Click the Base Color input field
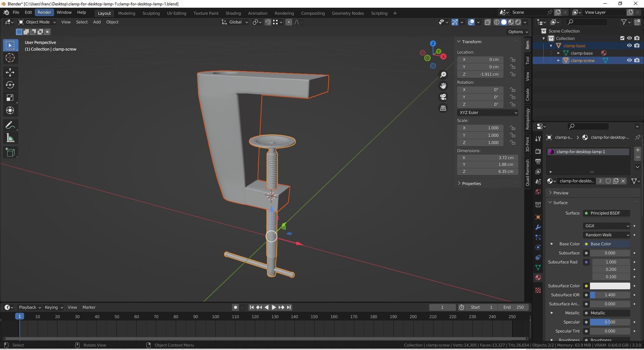 click(x=607, y=244)
